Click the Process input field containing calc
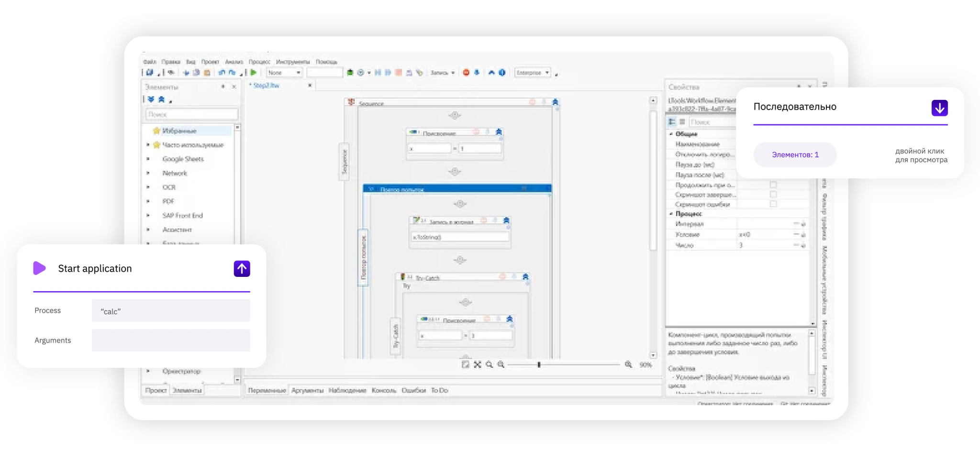This screenshot has width=980, height=450. point(171,311)
